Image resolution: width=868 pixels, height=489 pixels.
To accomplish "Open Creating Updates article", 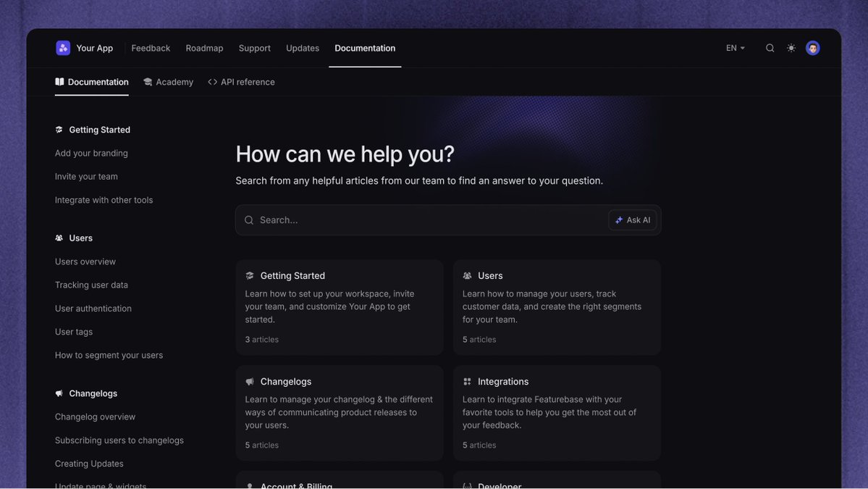I will tap(89, 464).
